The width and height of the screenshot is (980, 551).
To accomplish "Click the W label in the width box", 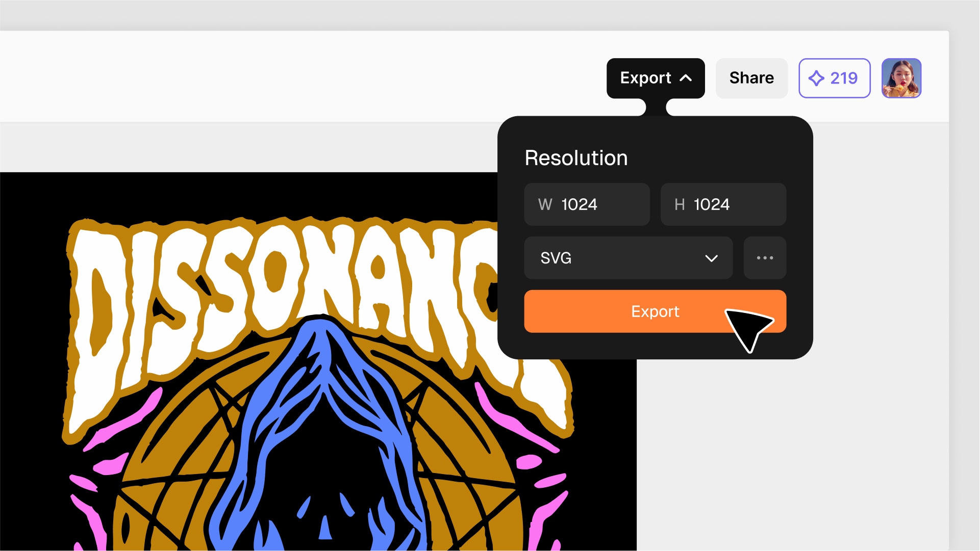I will click(545, 204).
